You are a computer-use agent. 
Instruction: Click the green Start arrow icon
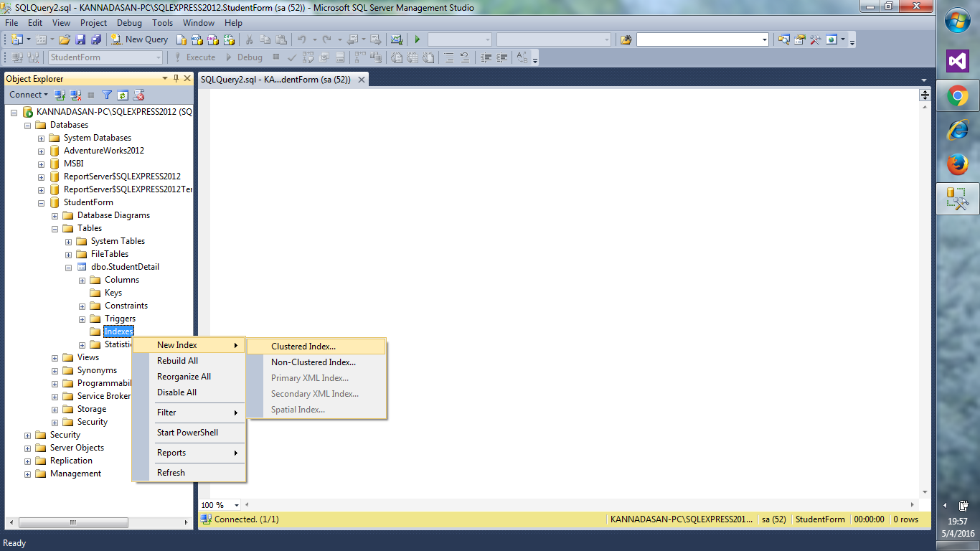[418, 39]
